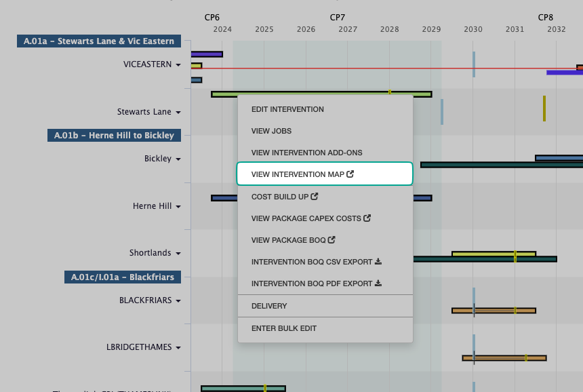
Task: Select EDIT INTERVENTION from the context menu
Action: click(287, 109)
